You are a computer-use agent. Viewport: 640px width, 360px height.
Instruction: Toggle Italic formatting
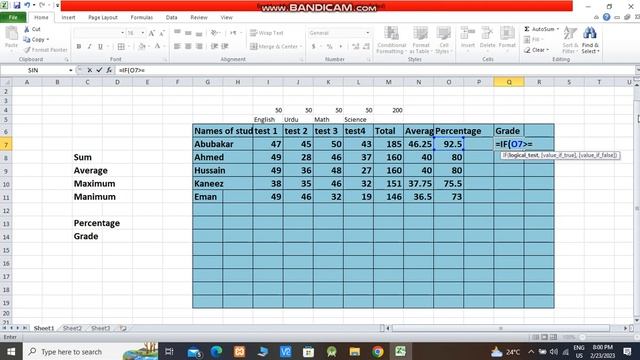point(89,47)
